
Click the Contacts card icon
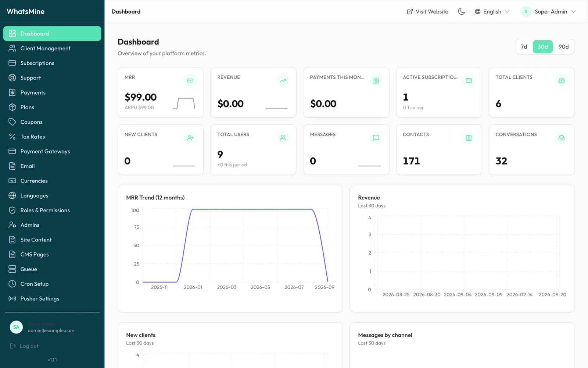point(469,138)
